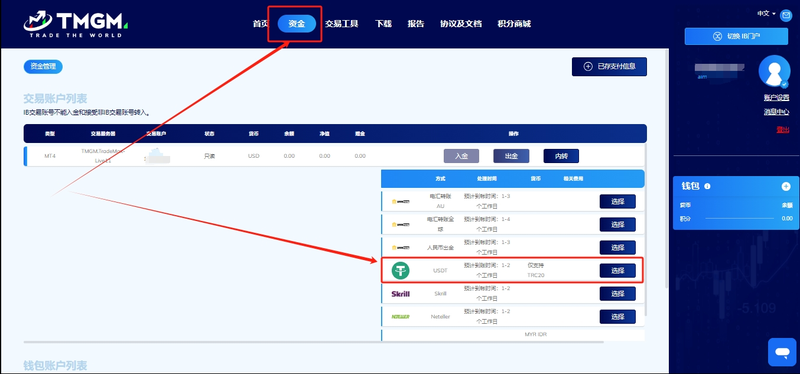Click the USDT Tether logo
This screenshot has height=374, width=800.
pos(401,270)
